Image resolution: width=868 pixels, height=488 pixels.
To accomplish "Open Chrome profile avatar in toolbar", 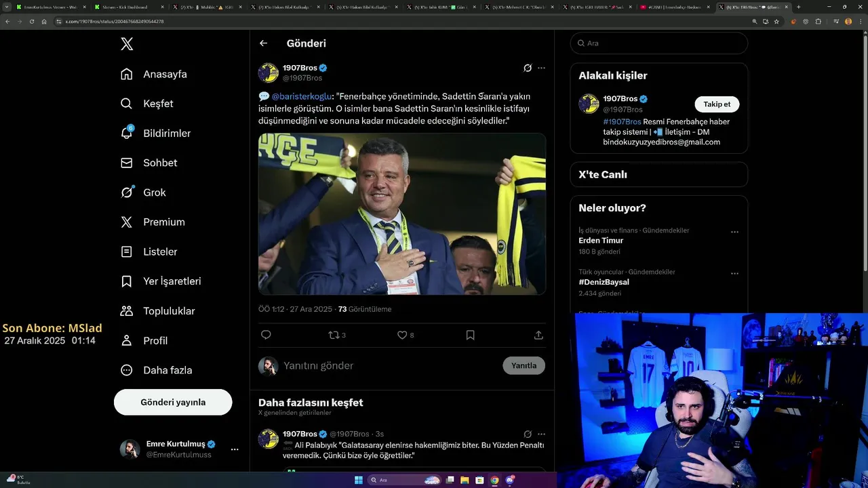I will [848, 22].
